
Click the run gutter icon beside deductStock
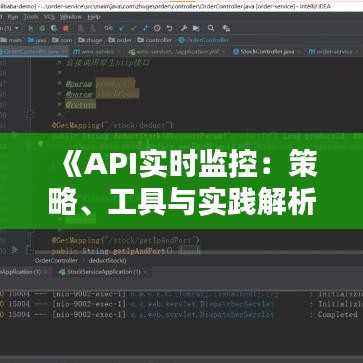click(14, 135)
